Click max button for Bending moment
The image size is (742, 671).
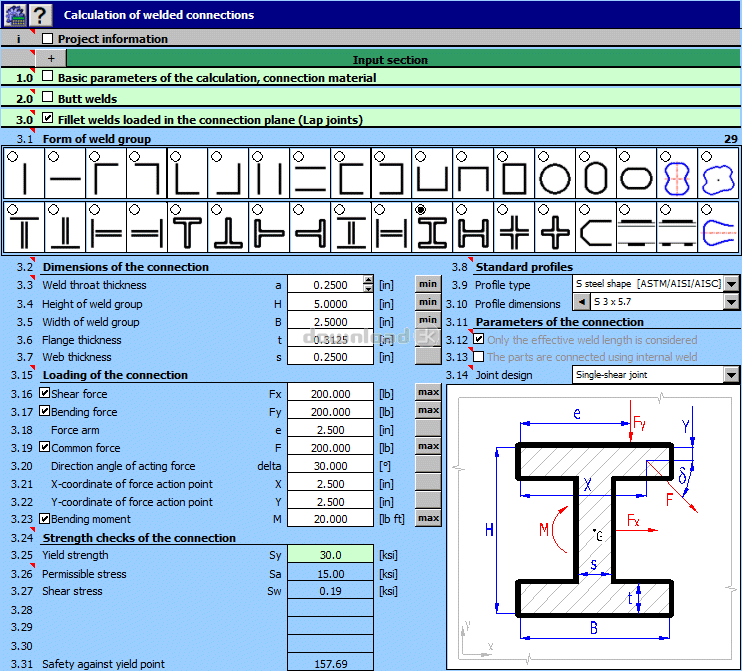click(x=428, y=519)
